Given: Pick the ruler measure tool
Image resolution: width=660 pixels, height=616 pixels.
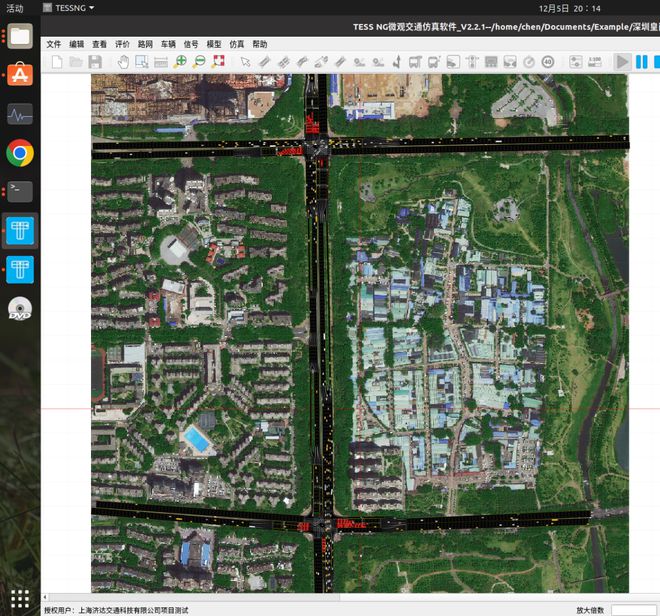Looking at the screenshot, I should (161, 62).
